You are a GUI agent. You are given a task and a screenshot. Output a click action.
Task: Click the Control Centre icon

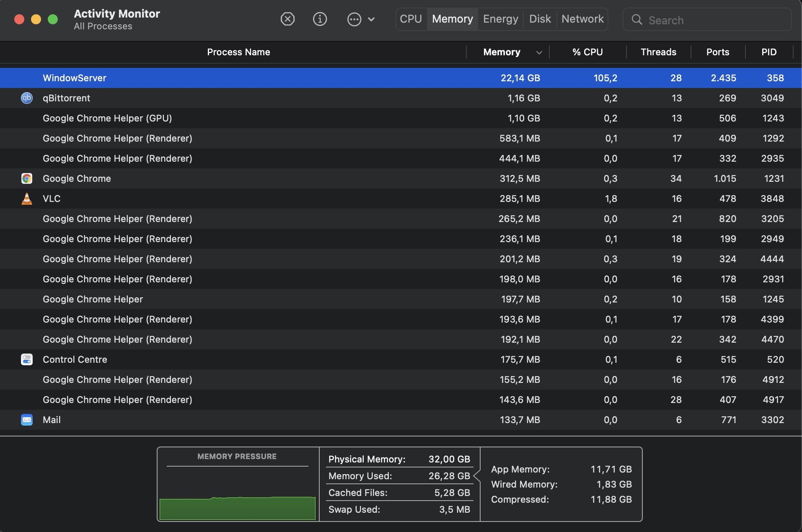27,359
